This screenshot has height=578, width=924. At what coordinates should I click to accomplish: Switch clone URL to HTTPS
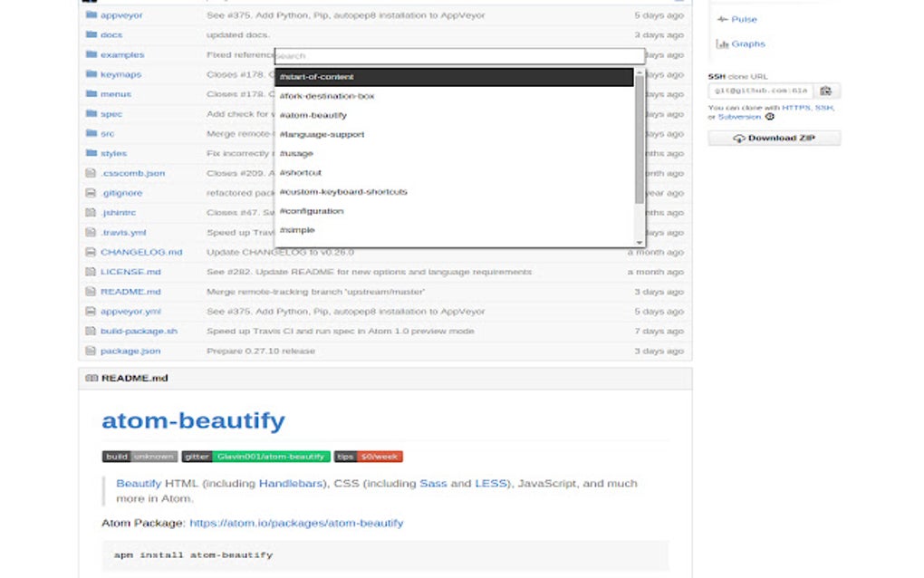796,108
